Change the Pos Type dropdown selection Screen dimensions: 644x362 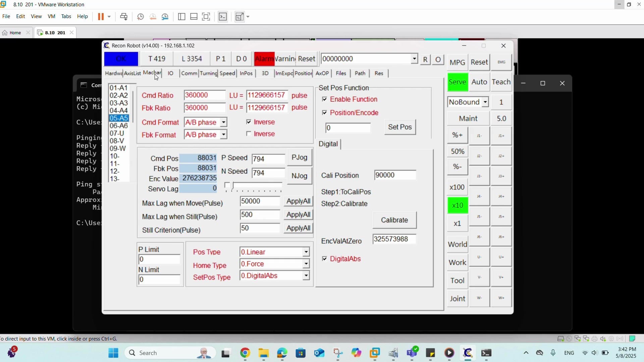point(306,252)
